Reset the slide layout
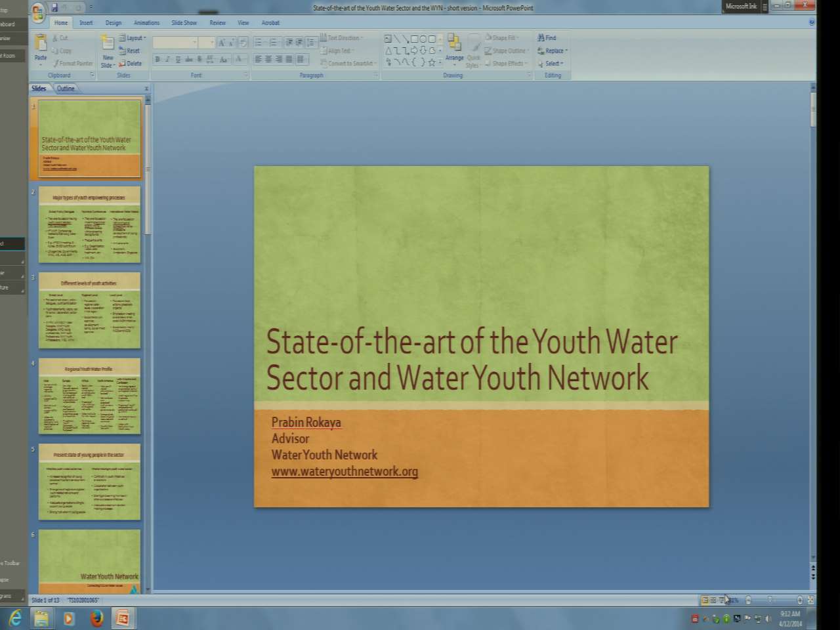The height and width of the screenshot is (630, 840). coord(129,51)
